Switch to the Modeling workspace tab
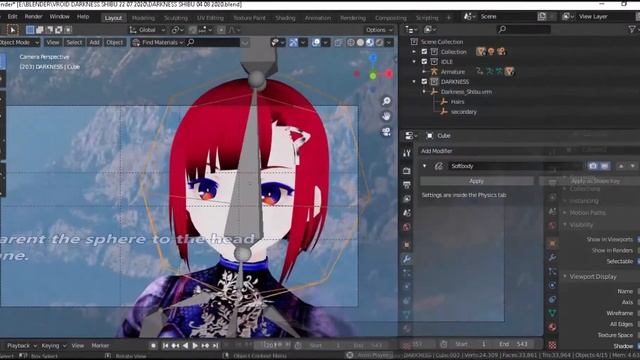This screenshot has width=640, height=360. (143, 18)
